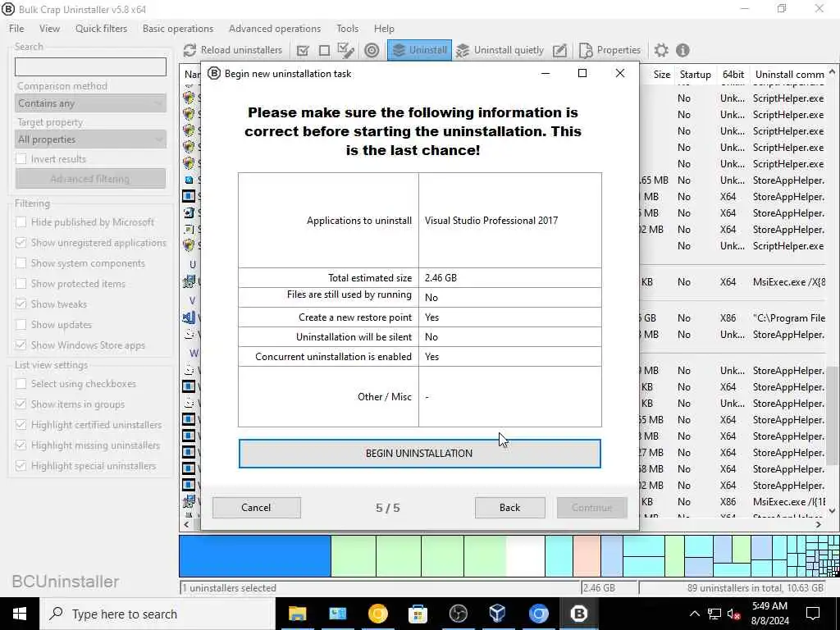Open the Basic operations menu
The height and width of the screenshot is (630, 840).
(x=178, y=29)
